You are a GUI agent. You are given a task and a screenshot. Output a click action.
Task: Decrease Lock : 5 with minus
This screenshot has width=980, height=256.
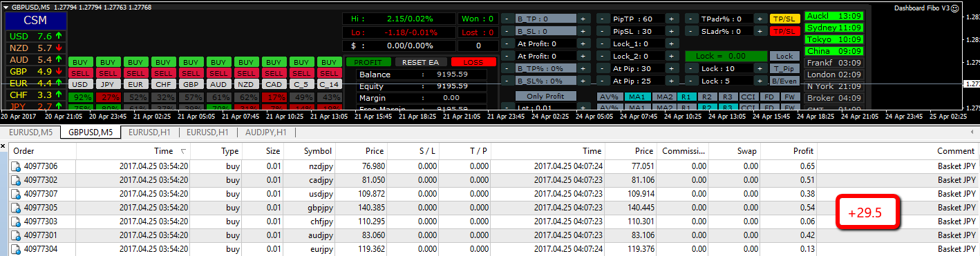click(691, 81)
